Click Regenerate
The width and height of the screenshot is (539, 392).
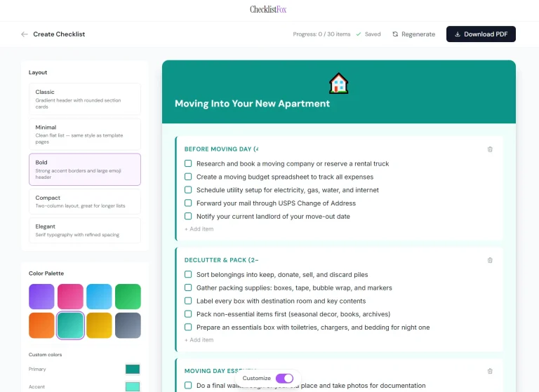414,34
